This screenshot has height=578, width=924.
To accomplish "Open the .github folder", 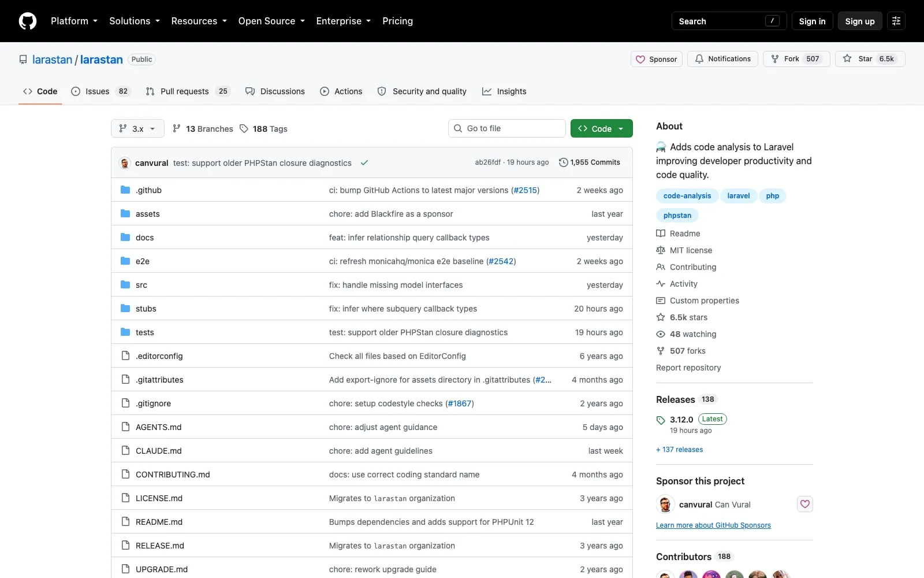I will pos(148,190).
